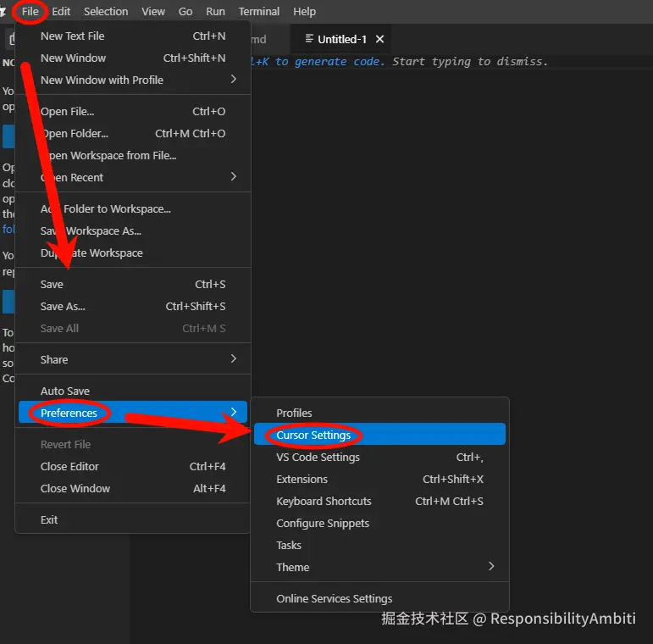Open the Terminal menu
The image size is (653, 644).
click(x=258, y=12)
